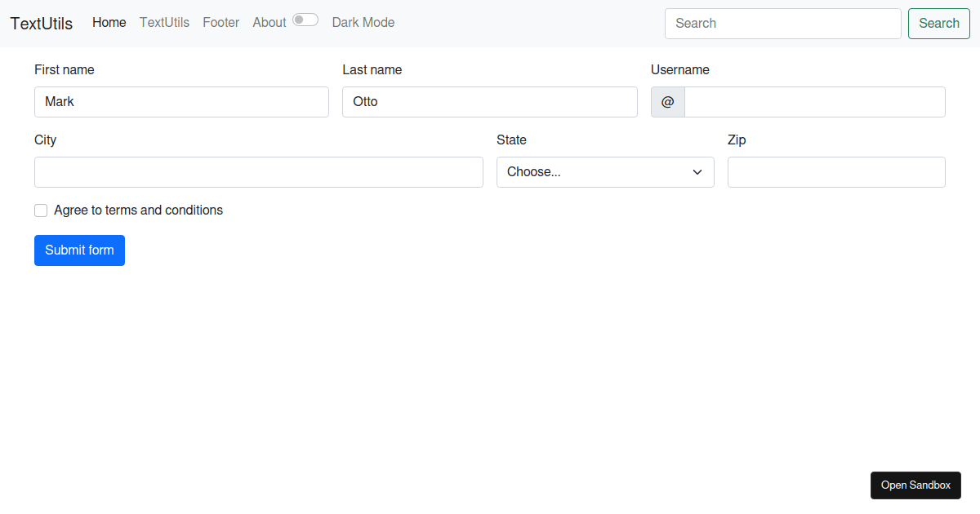
Task: Select About in the navbar
Action: (x=269, y=22)
